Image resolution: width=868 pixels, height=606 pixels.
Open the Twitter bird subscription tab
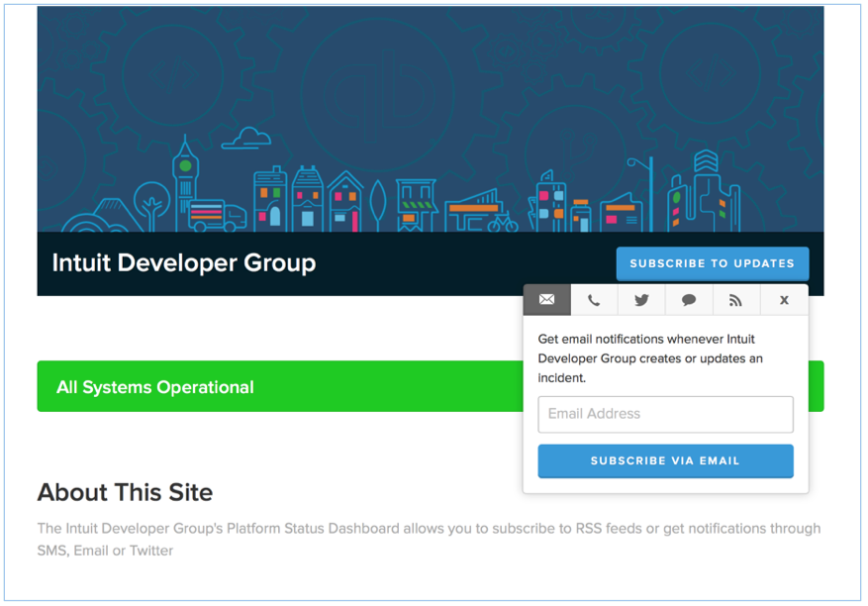click(x=641, y=300)
